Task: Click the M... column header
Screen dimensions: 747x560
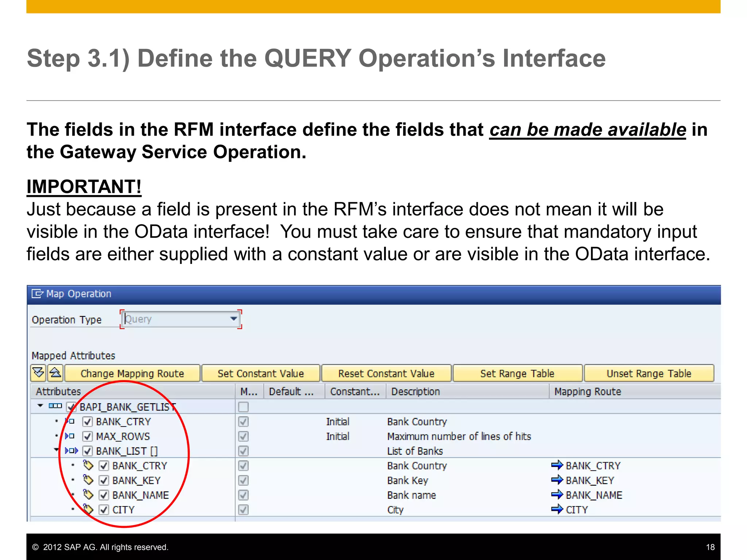Action: 249,391
